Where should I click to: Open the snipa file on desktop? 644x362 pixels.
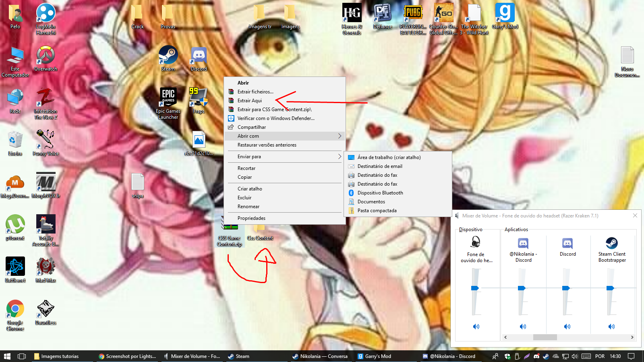click(x=137, y=185)
